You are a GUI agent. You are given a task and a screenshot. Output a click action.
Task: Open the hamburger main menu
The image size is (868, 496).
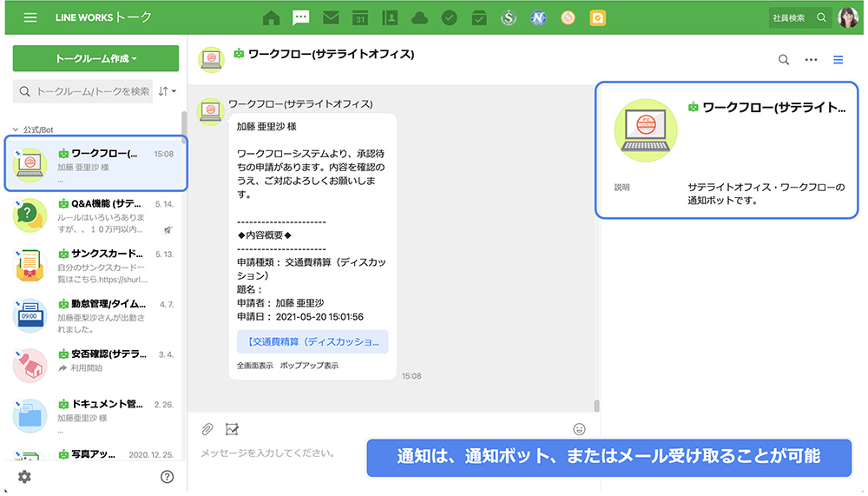(x=30, y=17)
